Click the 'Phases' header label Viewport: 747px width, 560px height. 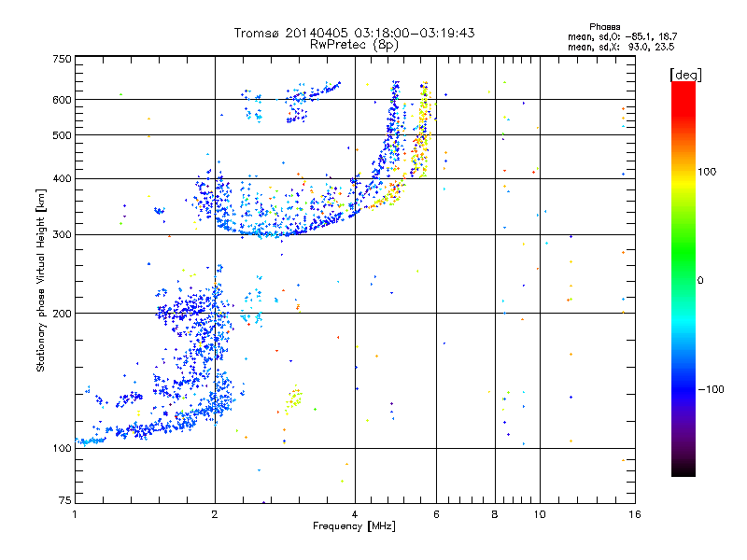[x=604, y=27]
